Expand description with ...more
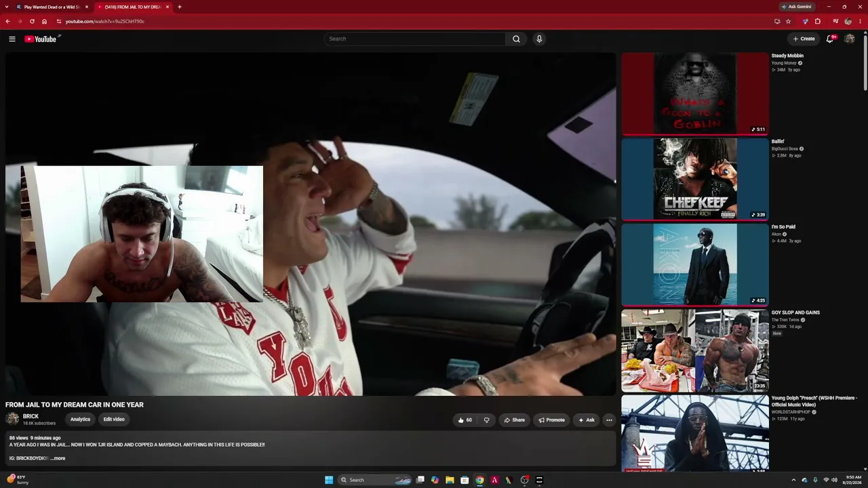 (58, 458)
